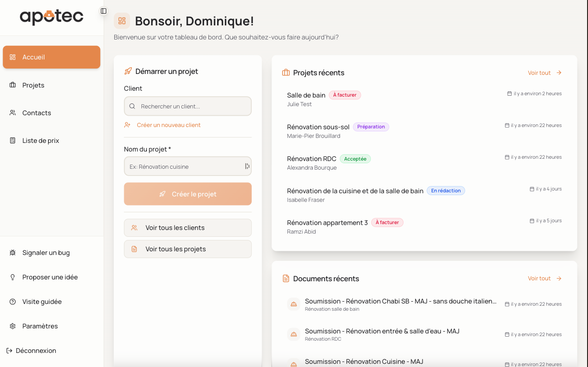Click the Acceptée status badge

pos(355,159)
